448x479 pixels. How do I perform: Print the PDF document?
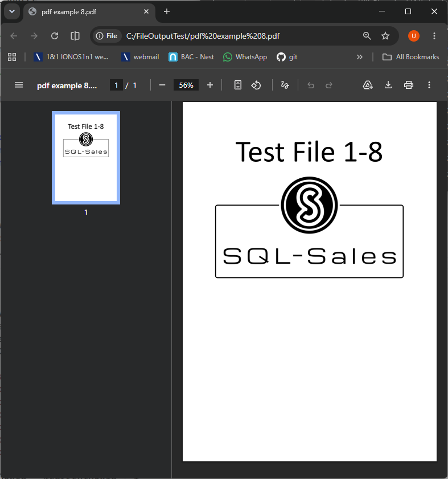[x=409, y=85]
